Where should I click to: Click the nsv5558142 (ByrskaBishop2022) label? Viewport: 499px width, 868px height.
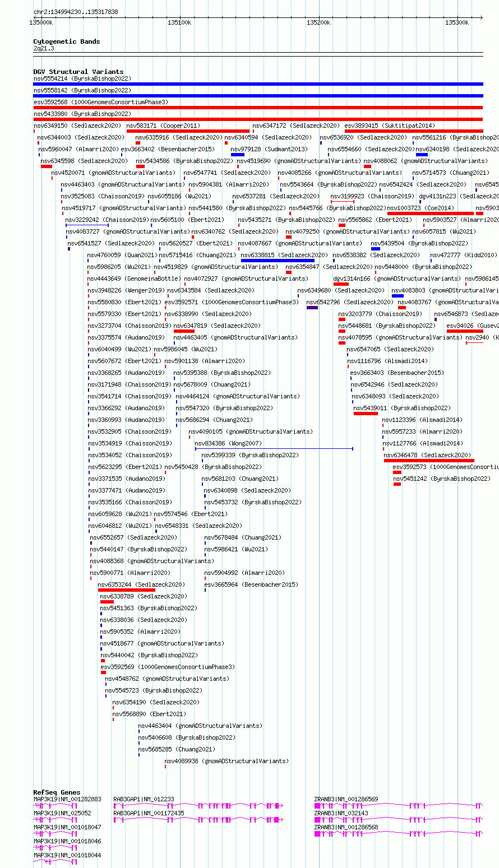tap(82, 91)
